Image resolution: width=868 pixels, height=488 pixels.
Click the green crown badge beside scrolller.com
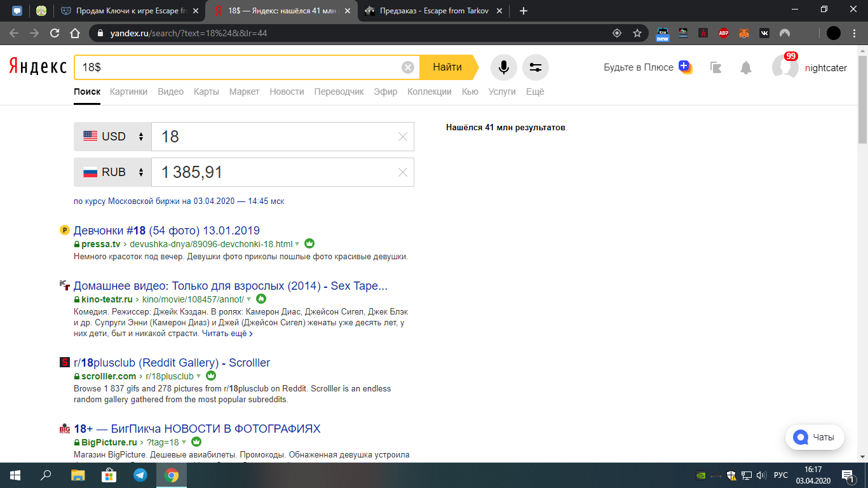click(x=211, y=376)
